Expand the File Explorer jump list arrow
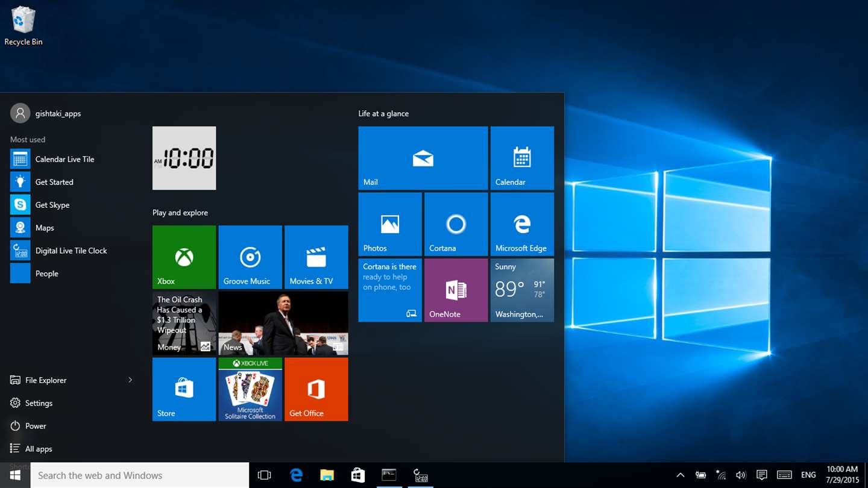Viewport: 868px width, 488px height. 130,380
